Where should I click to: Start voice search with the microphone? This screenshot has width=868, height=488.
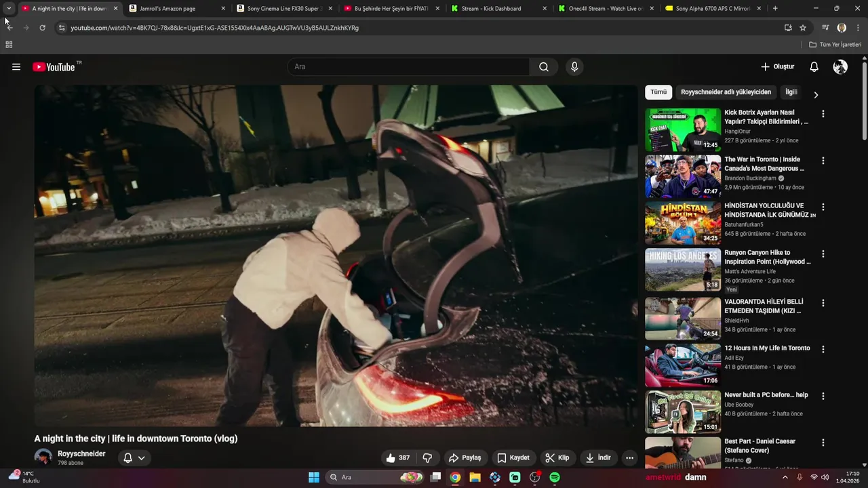click(574, 67)
